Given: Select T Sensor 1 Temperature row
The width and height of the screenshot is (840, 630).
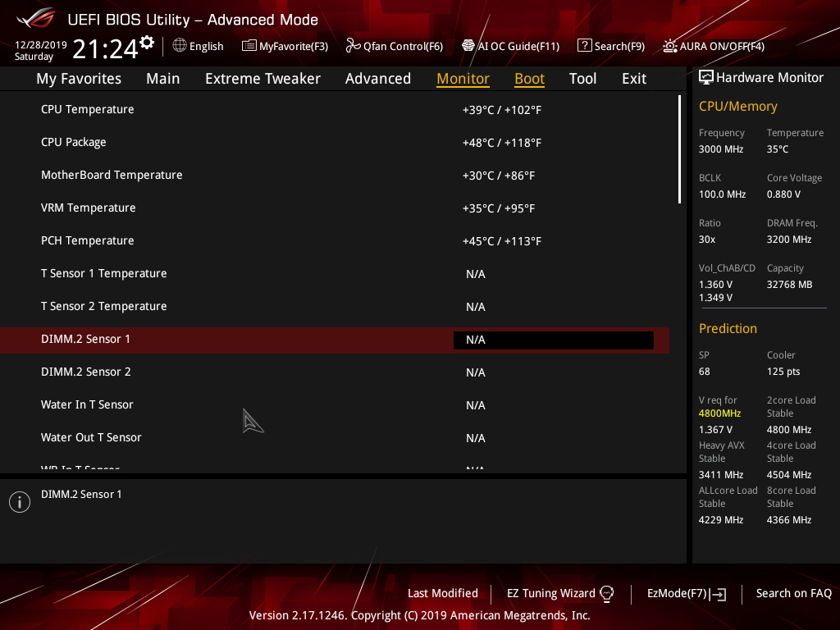Looking at the screenshot, I should tap(335, 274).
